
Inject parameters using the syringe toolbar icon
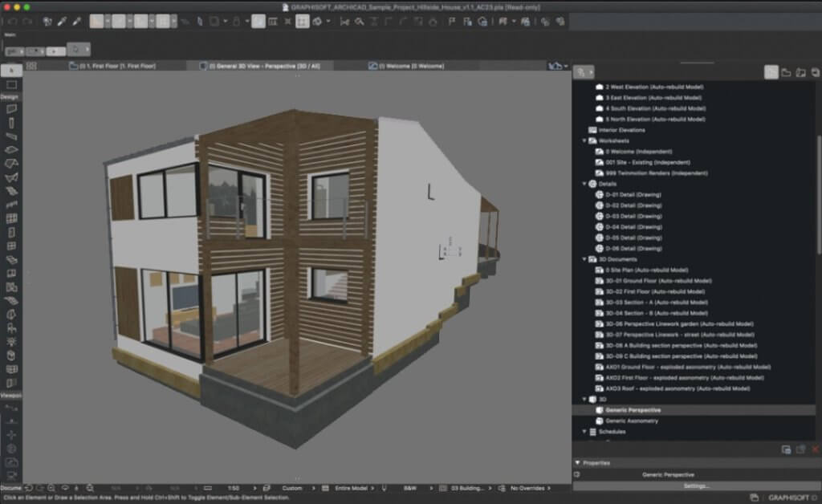[x=77, y=22]
